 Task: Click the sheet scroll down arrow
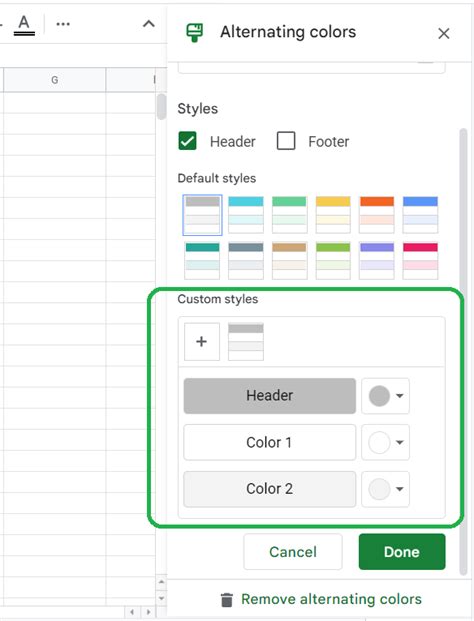point(161,598)
